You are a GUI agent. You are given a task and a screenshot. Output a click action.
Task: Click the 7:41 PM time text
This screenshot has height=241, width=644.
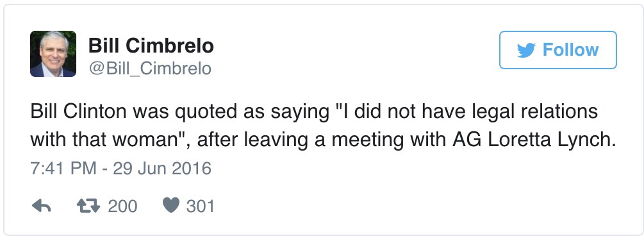[63, 169]
